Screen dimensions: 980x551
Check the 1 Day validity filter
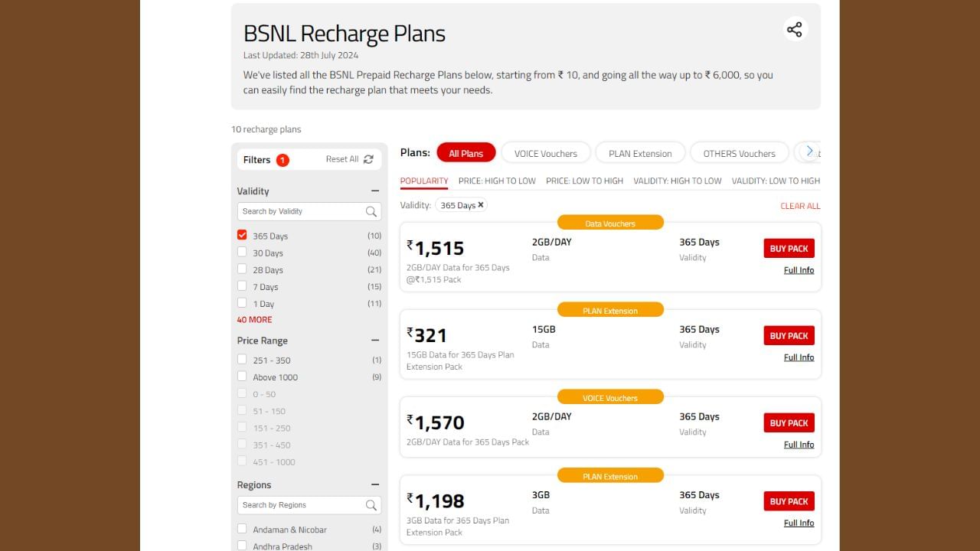tap(242, 302)
